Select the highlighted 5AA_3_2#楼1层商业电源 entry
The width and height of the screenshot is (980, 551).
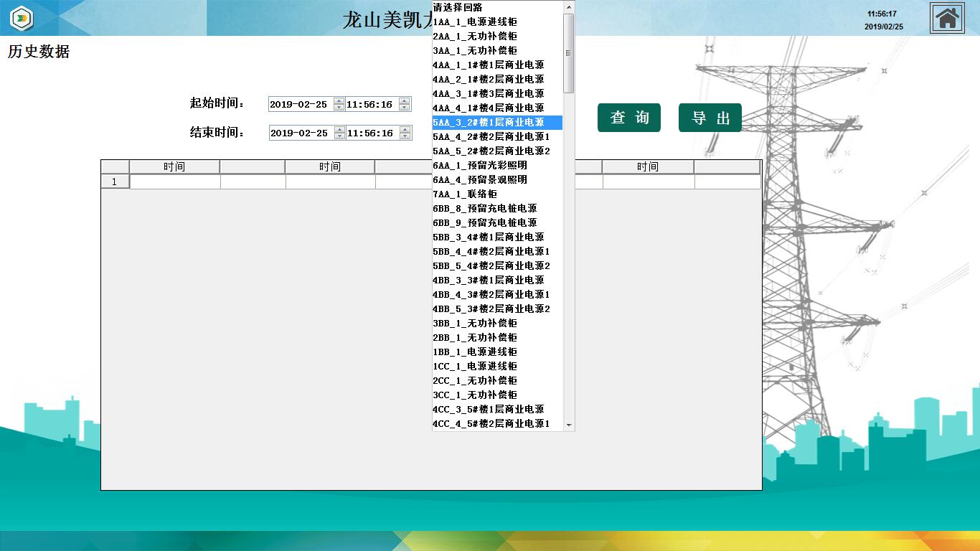point(489,123)
